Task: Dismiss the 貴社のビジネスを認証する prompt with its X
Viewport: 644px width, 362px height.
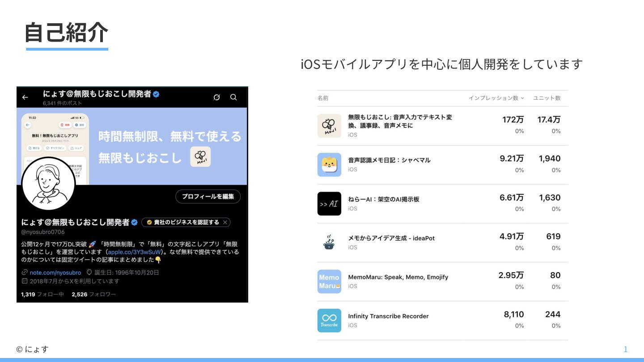Action: (x=225, y=222)
